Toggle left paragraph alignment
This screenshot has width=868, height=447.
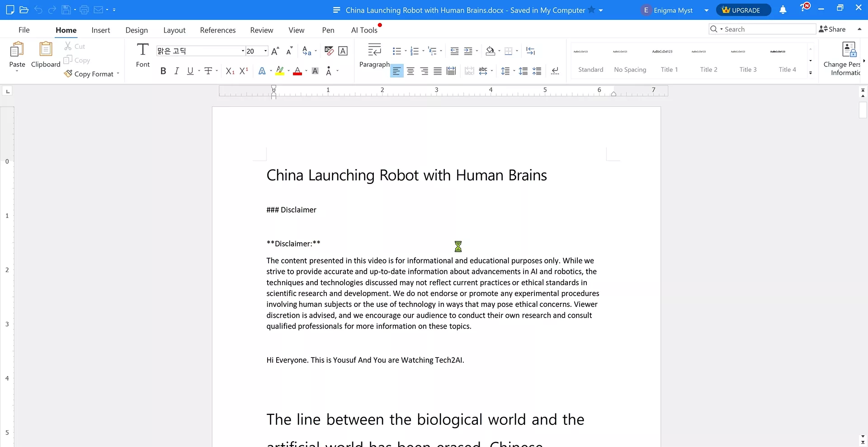point(396,71)
